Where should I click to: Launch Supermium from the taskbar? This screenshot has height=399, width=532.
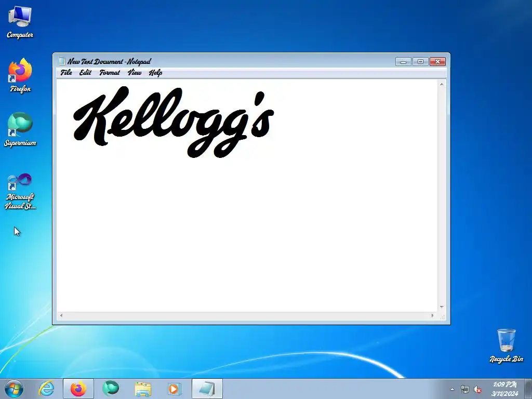pyautogui.click(x=111, y=389)
